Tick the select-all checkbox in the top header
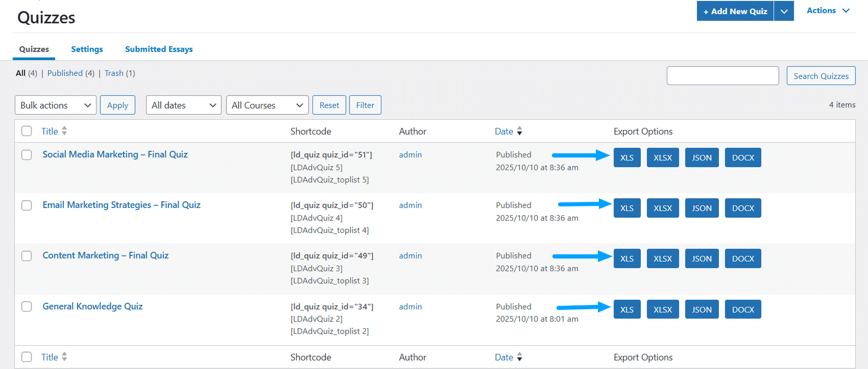This screenshot has width=868, height=369. tap(27, 131)
